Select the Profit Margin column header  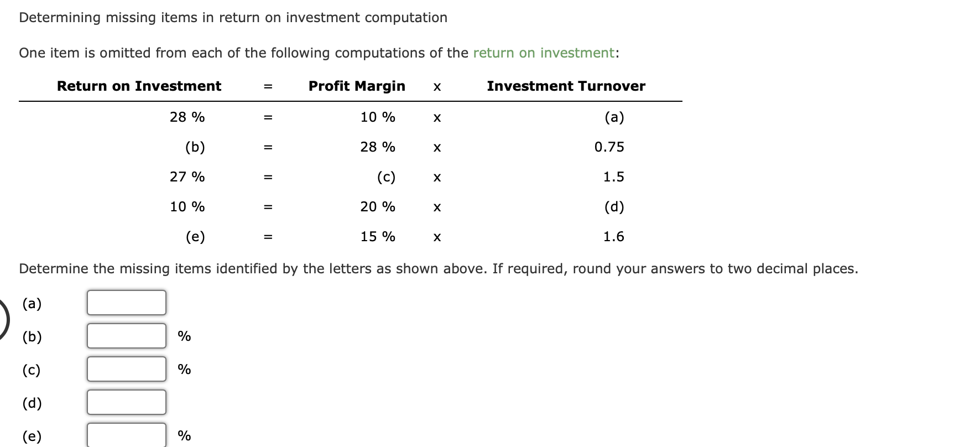pos(357,86)
